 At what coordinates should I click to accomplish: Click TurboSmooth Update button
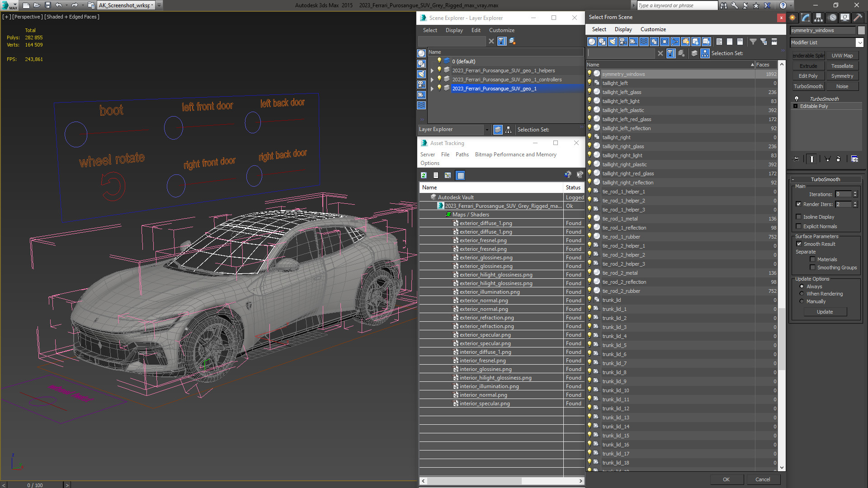point(825,312)
